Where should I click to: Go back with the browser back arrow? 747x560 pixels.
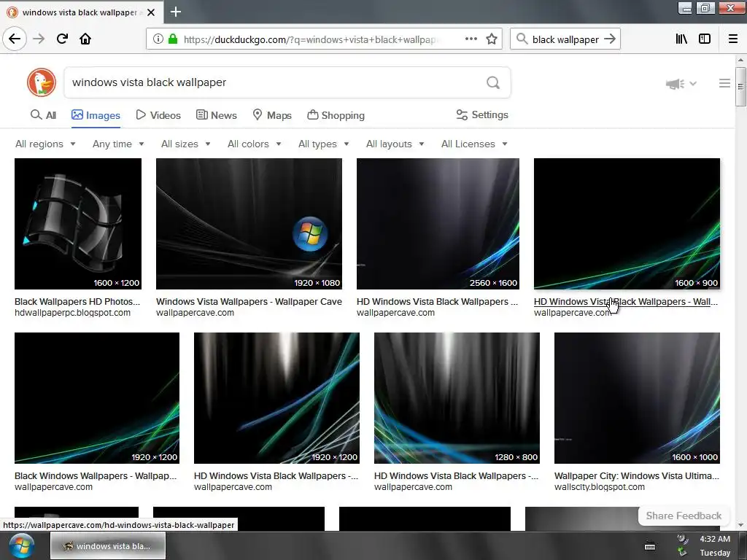15,39
